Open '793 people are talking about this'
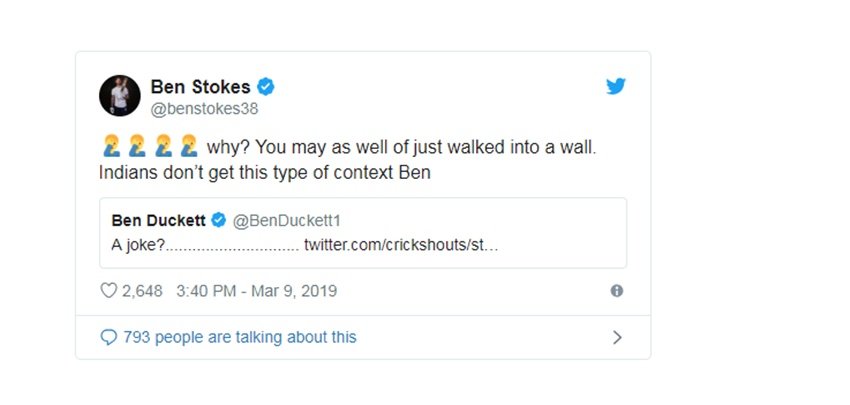The width and height of the screenshot is (850, 405). pos(240,337)
